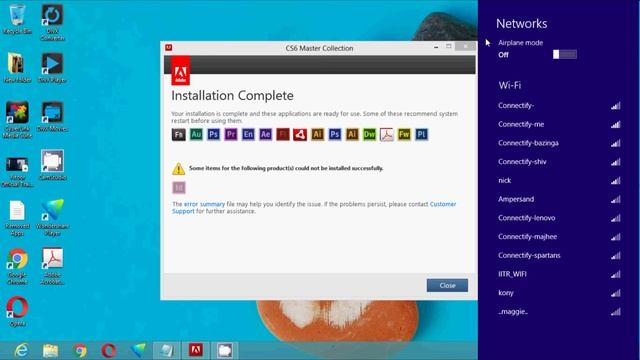640x360 pixels.
Task: Click the CS6 Master Collection title bar
Action: 319,48
